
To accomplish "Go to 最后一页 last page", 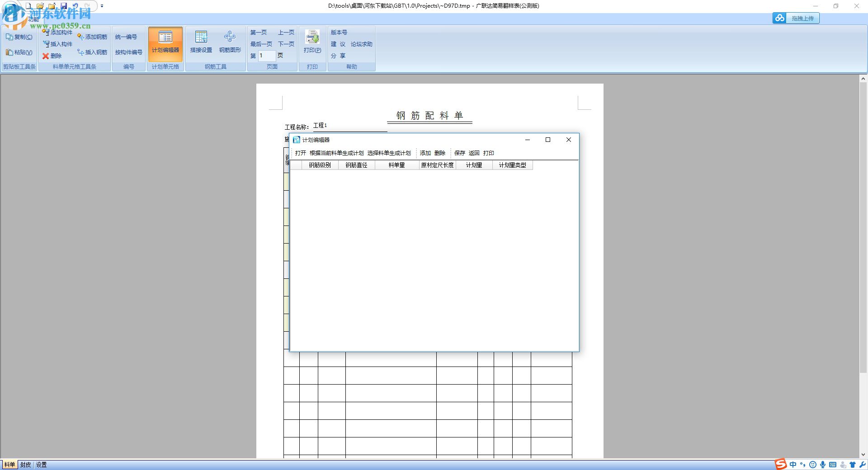I will 261,44.
